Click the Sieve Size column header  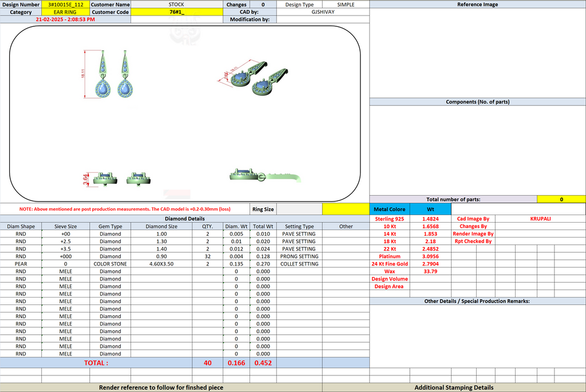click(65, 227)
